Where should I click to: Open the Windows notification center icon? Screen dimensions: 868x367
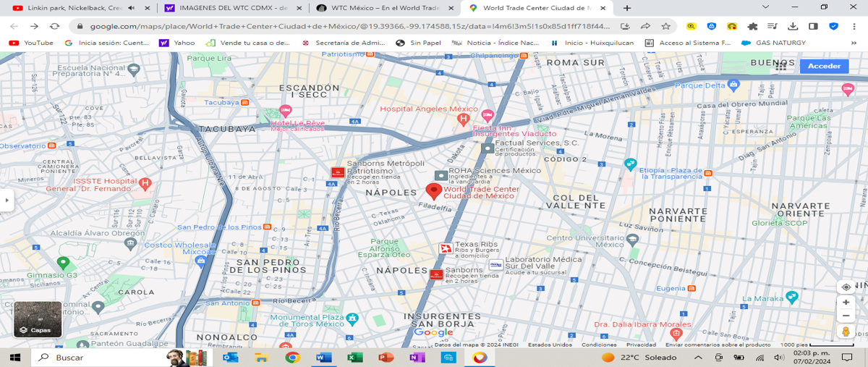(x=847, y=358)
